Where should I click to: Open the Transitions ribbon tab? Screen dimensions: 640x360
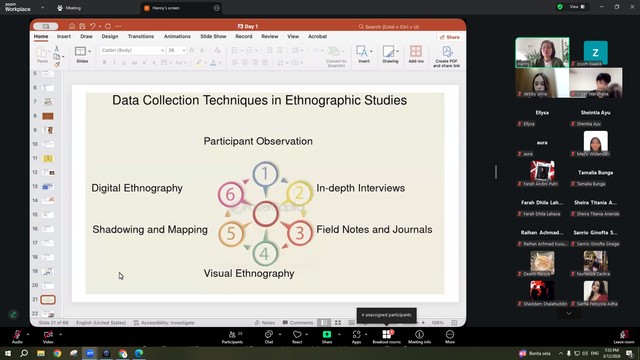[141, 37]
